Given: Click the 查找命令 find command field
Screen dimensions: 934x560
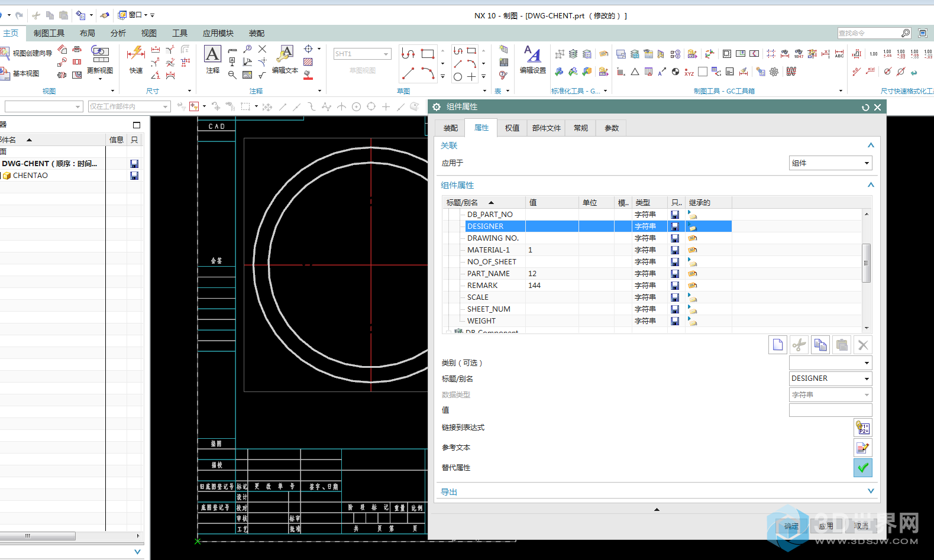Looking at the screenshot, I should click(x=868, y=33).
